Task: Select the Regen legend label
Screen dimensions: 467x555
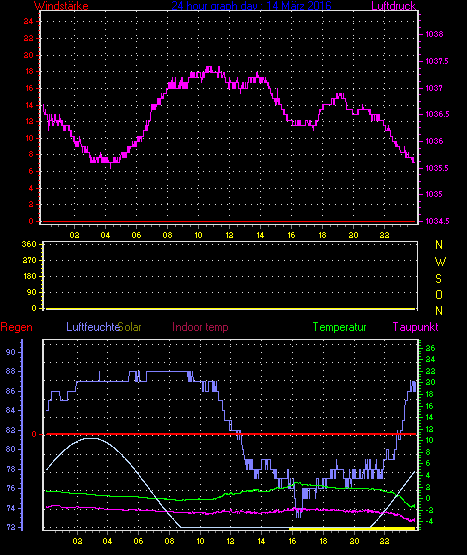Action: tap(16, 327)
